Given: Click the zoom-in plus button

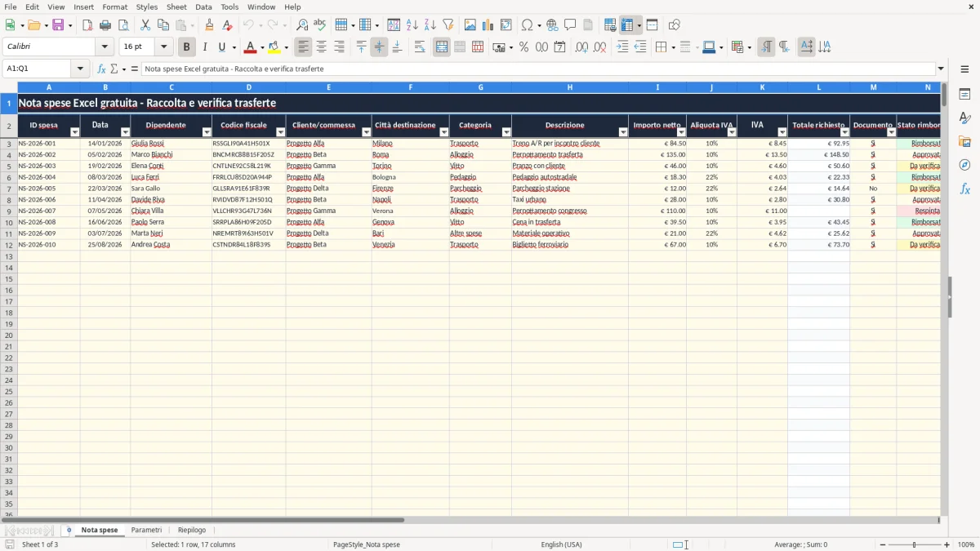Looking at the screenshot, I should 947,544.
